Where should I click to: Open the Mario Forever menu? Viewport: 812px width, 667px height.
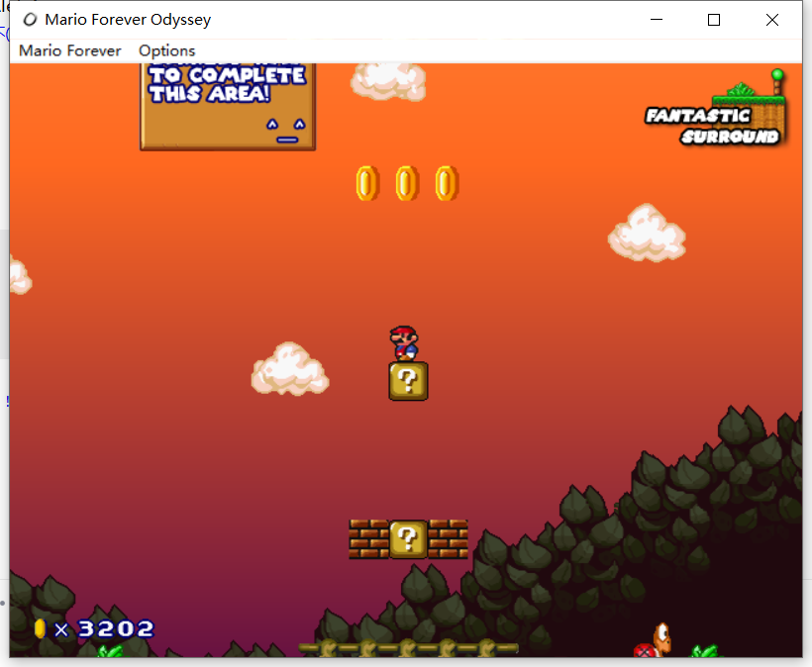tap(70, 50)
